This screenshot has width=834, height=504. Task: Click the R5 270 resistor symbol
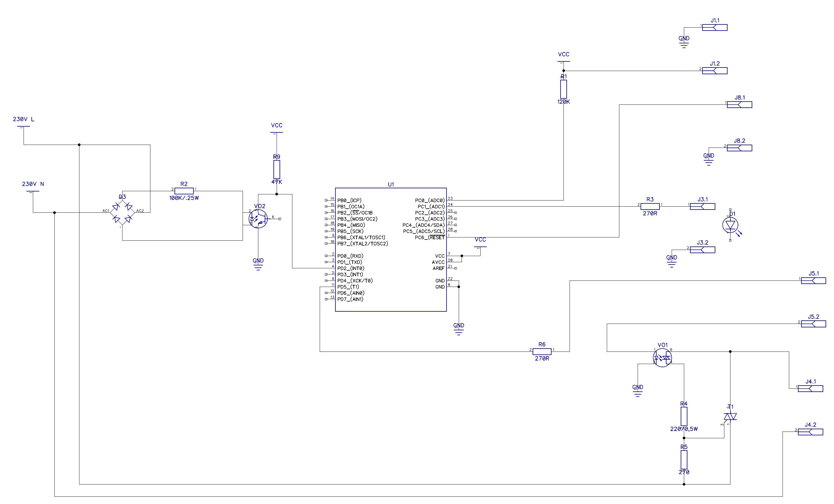[x=684, y=460]
